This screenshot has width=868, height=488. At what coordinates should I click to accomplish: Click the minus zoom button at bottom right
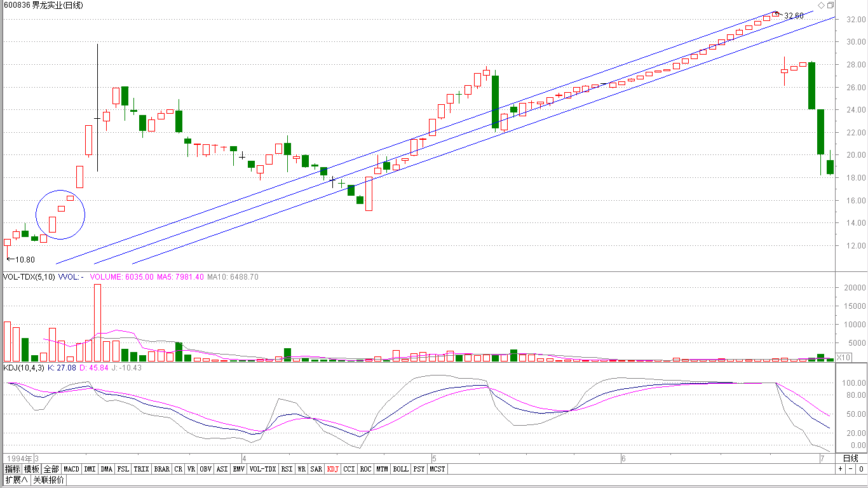(x=850, y=469)
